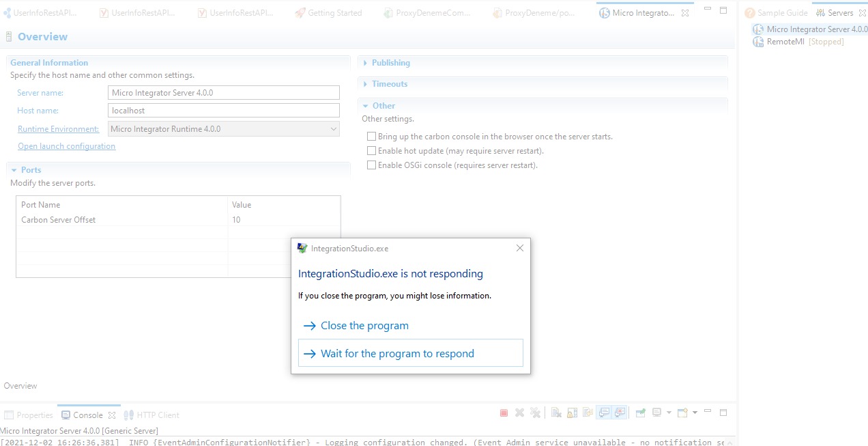
Task: Click the Remove All Terminated Launches icon
Action: [536, 412]
